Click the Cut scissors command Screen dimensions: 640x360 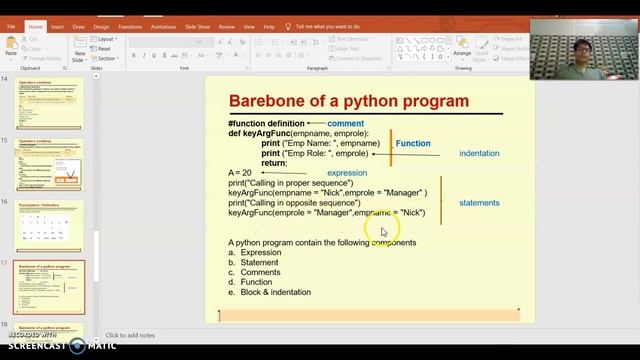[x=29, y=39]
